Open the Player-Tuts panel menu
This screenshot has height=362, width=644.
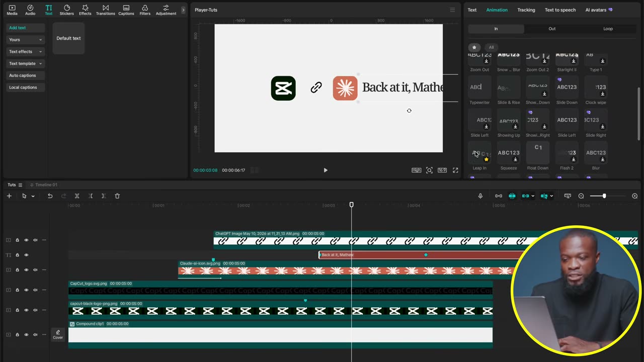(452, 10)
